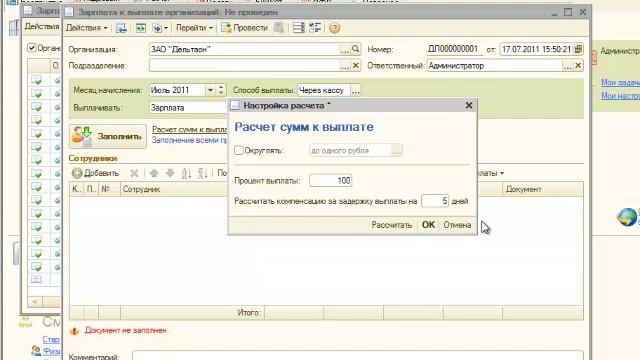This screenshot has width=640, height=360.
Task: Open Ответственный selection with ellipsis button
Action: 567,66
